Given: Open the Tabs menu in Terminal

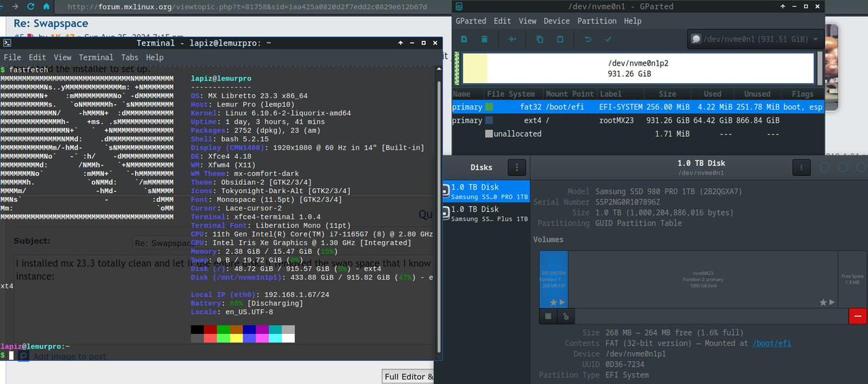Looking at the screenshot, I should 130,58.
